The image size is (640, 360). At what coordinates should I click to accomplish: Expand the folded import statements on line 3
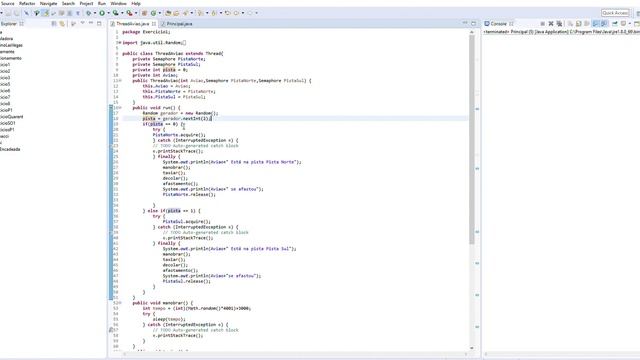(x=119, y=42)
